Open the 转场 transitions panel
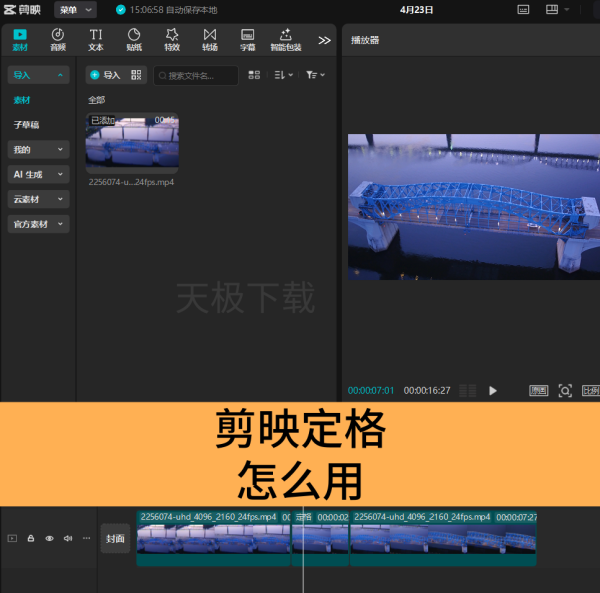Screen dimensions: 600x593 210,40
